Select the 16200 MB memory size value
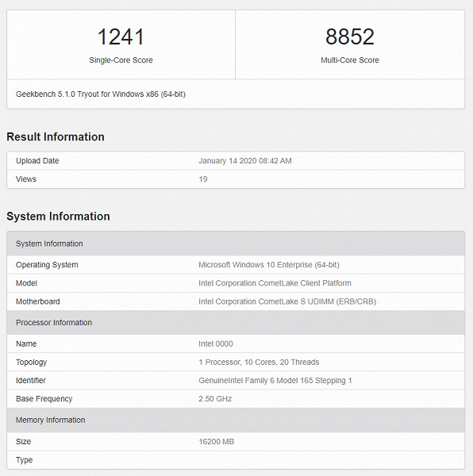 click(217, 442)
